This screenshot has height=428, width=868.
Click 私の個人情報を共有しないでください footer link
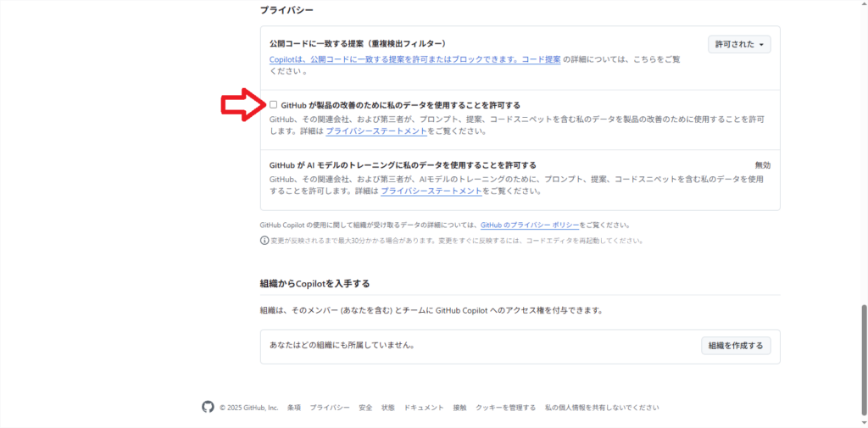pyautogui.click(x=602, y=408)
